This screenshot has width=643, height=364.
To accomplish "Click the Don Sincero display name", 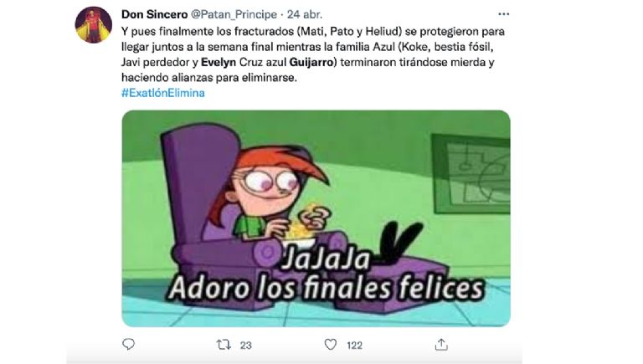I will point(154,14).
